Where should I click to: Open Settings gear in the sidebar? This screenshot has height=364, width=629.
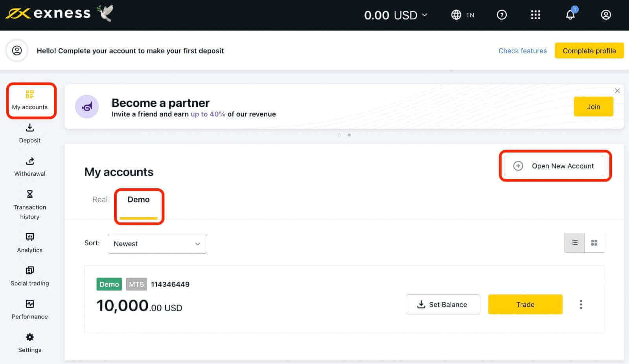click(30, 343)
